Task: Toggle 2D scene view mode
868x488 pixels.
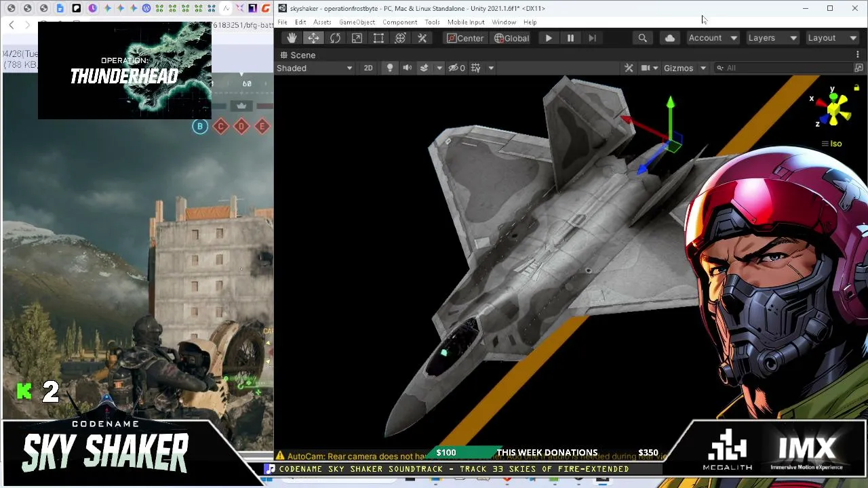Action: [368, 68]
